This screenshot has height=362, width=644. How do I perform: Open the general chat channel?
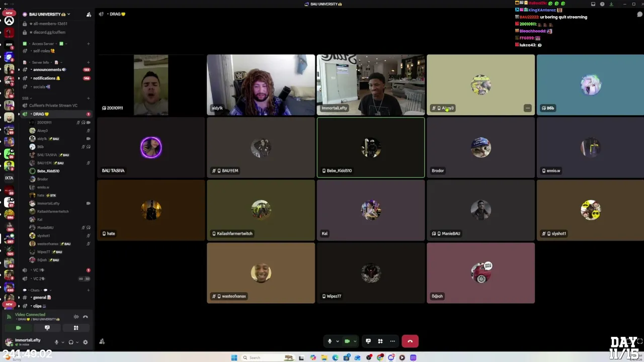pyautogui.click(x=55, y=298)
